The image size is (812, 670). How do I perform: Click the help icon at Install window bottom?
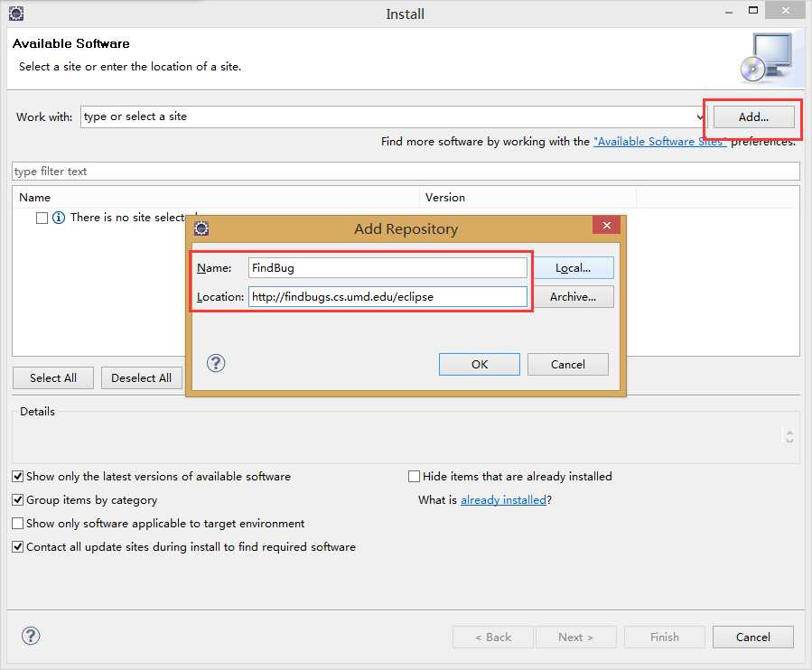pos(31,636)
